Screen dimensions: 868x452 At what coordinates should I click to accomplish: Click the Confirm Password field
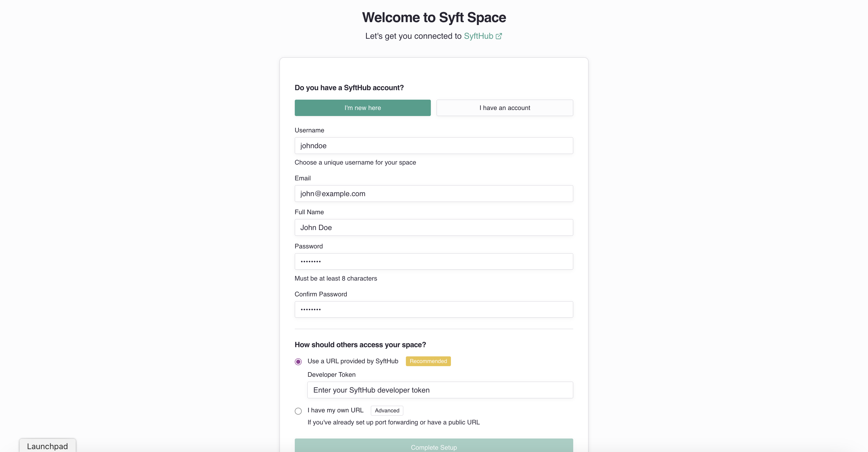click(x=434, y=310)
